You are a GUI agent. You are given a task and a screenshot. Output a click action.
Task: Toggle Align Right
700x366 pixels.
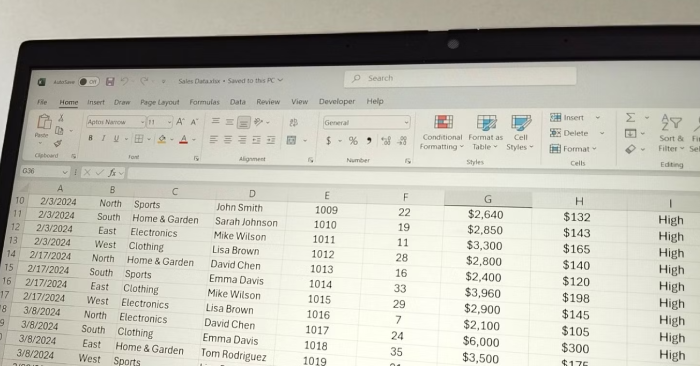tap(242, 140)
